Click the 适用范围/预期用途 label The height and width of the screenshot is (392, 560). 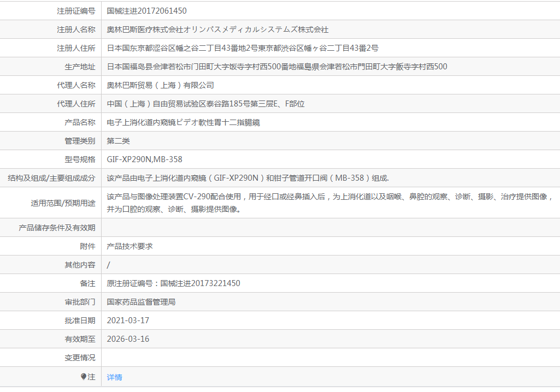(63, 203)
